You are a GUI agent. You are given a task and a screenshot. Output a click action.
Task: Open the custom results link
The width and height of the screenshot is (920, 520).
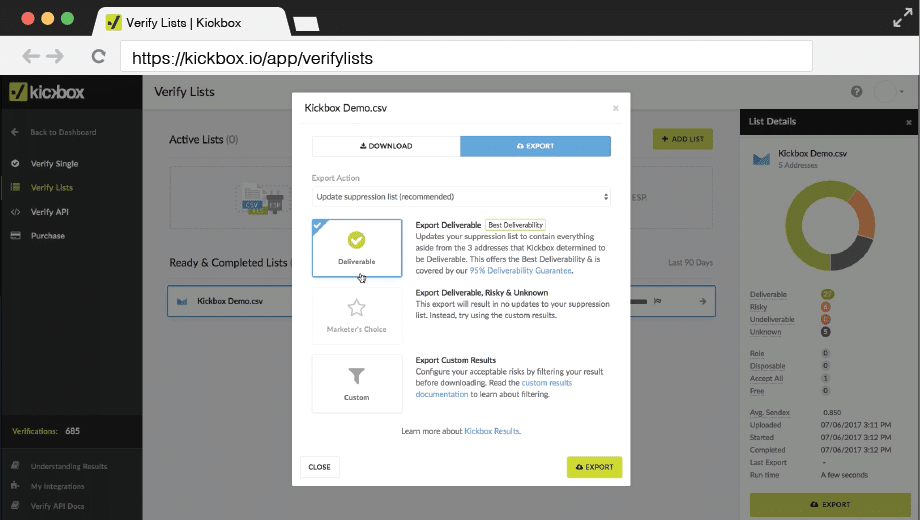coord(546,383)
